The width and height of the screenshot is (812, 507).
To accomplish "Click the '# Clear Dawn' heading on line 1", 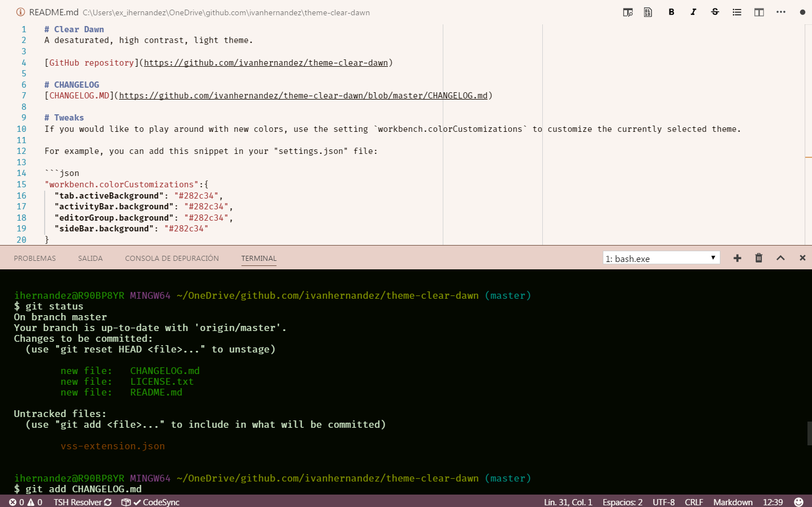I will tap(74, 29).
